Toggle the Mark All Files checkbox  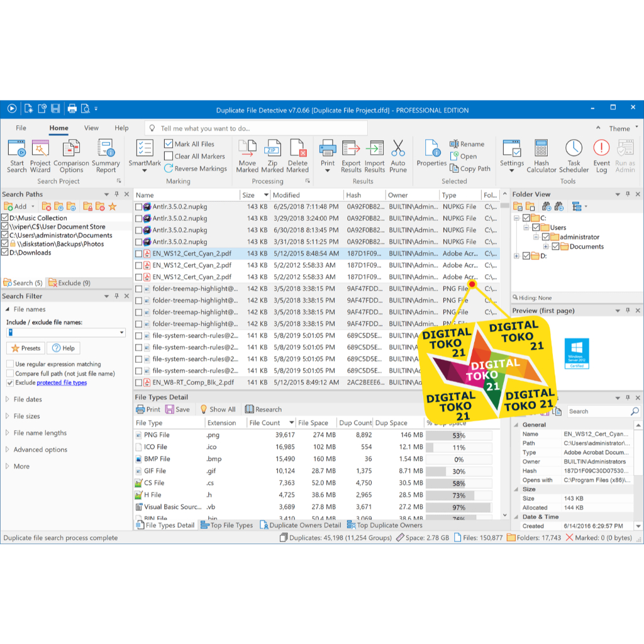(169, 144)
